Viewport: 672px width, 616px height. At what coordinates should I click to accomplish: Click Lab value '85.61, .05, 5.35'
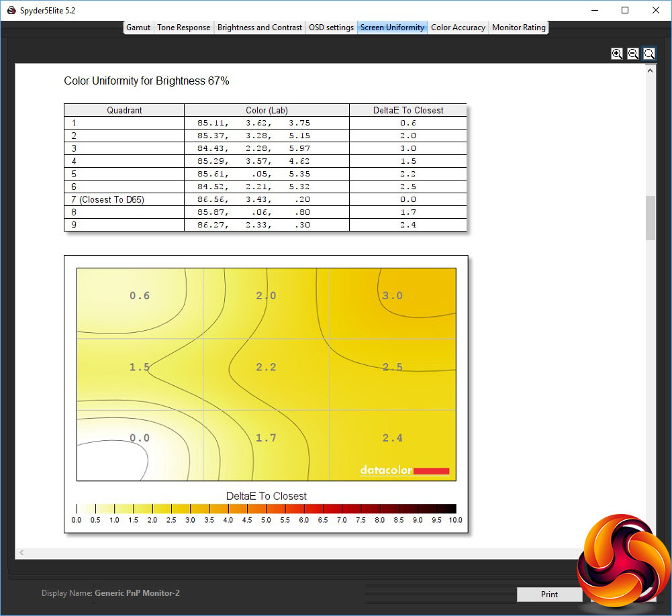(x=254, y=174)
